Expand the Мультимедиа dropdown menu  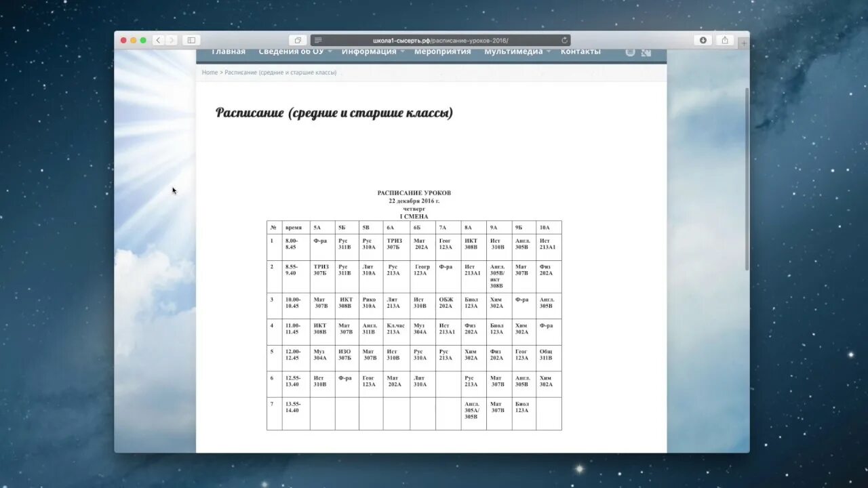(517, 52)
